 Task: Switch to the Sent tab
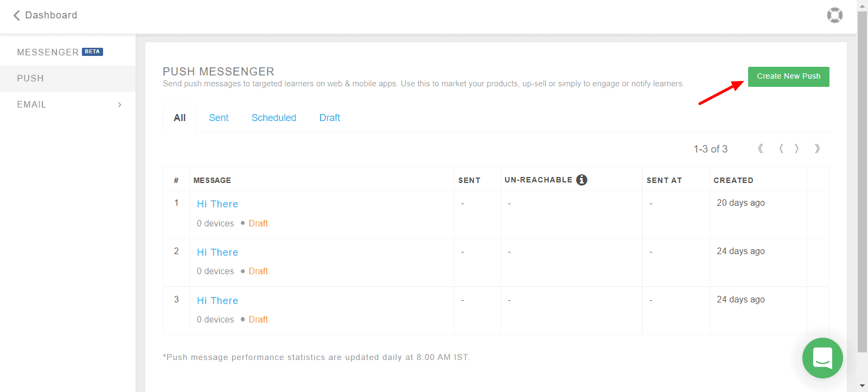pyautogui.click(x=219, y=118)
